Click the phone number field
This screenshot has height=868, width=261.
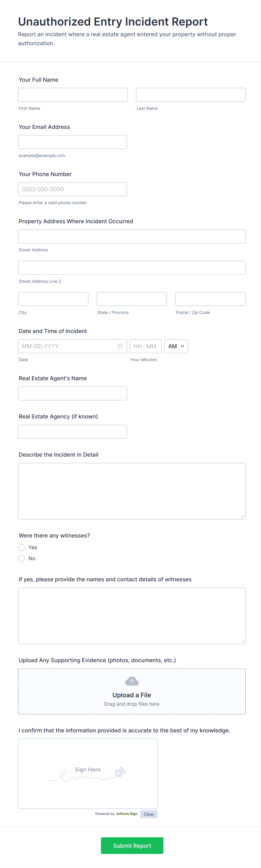[72, 189]
